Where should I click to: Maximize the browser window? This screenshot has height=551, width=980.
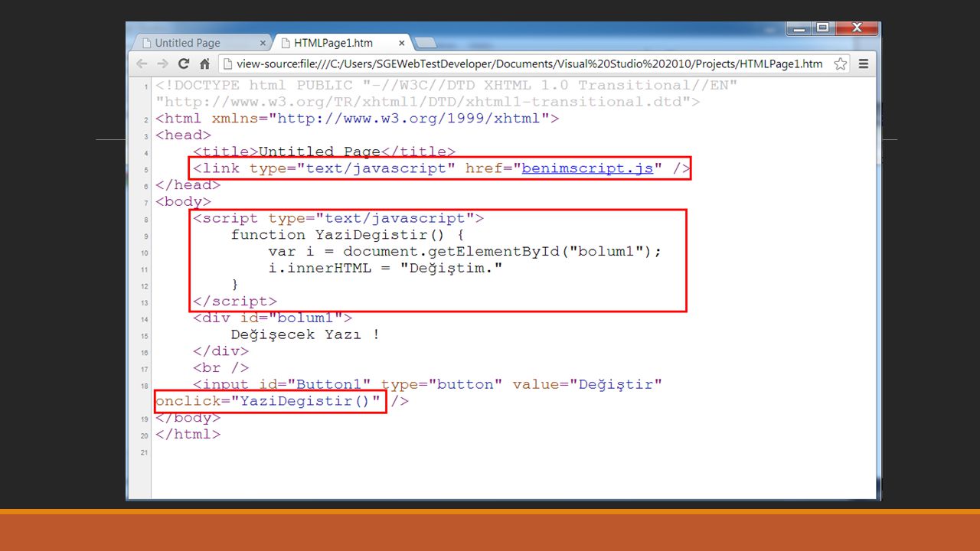click(x=822, y=28)
